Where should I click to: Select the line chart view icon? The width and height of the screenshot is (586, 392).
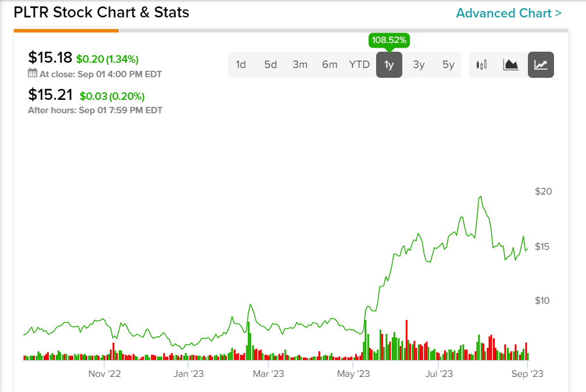click(x=541, y=65)
